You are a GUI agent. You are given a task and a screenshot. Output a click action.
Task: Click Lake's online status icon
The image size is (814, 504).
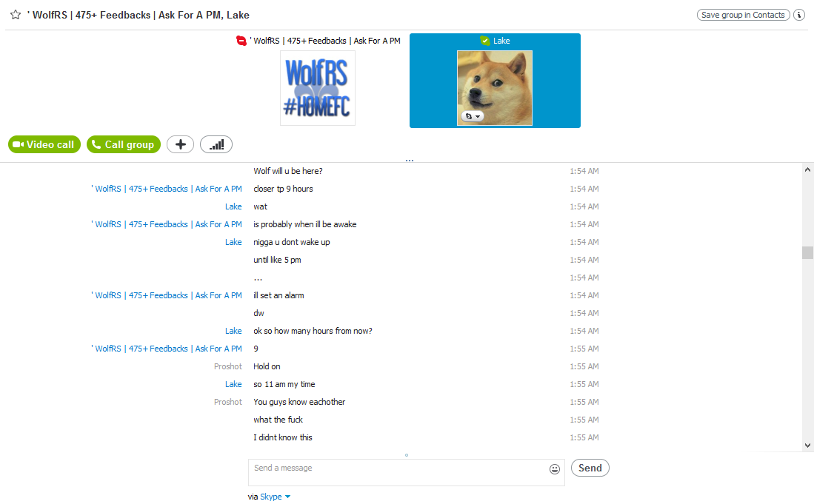[x=485, y=41]
